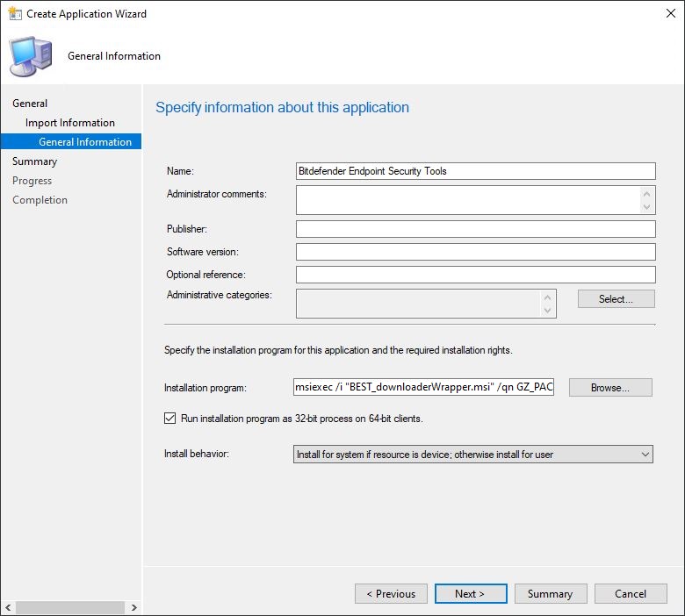
Task: Open the Summary step in sidebar
Action: [x=34, y=161]
